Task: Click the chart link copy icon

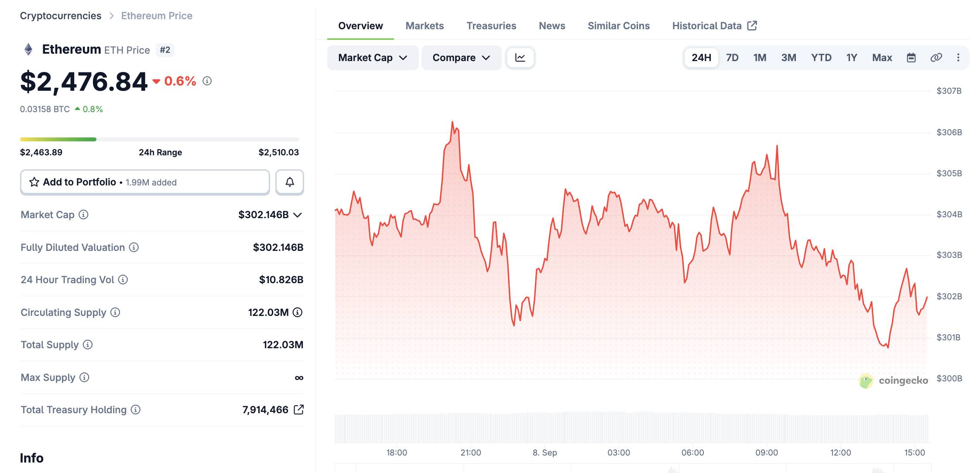Action: tap(936, 58)
